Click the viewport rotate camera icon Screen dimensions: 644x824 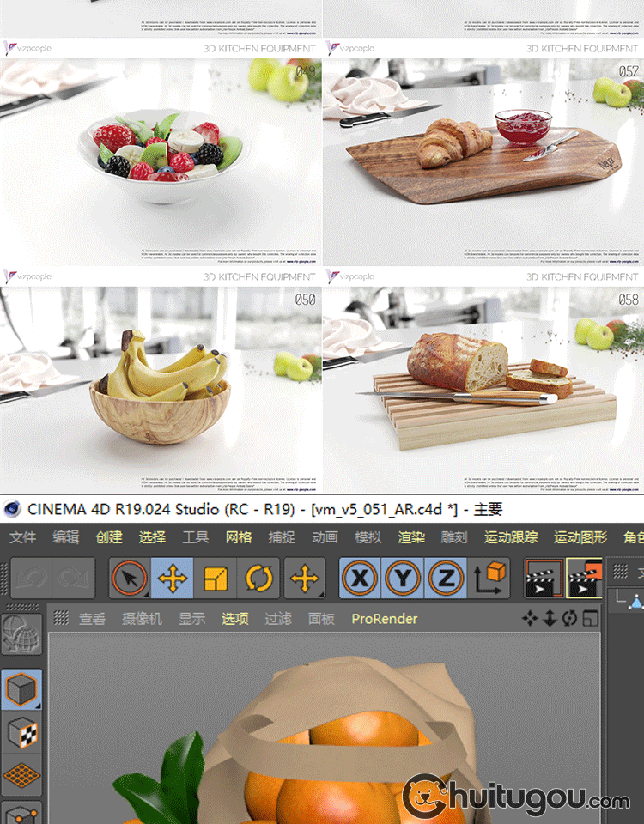pos(570,619)
